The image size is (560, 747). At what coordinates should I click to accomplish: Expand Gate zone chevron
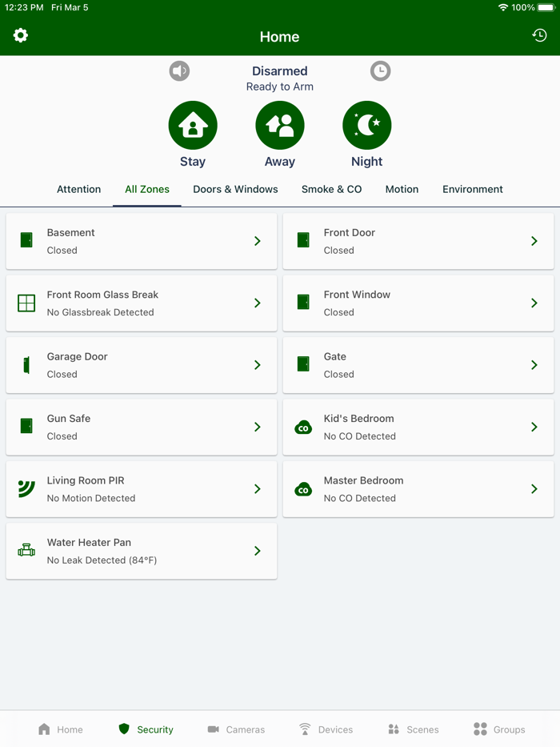[534, 365]
